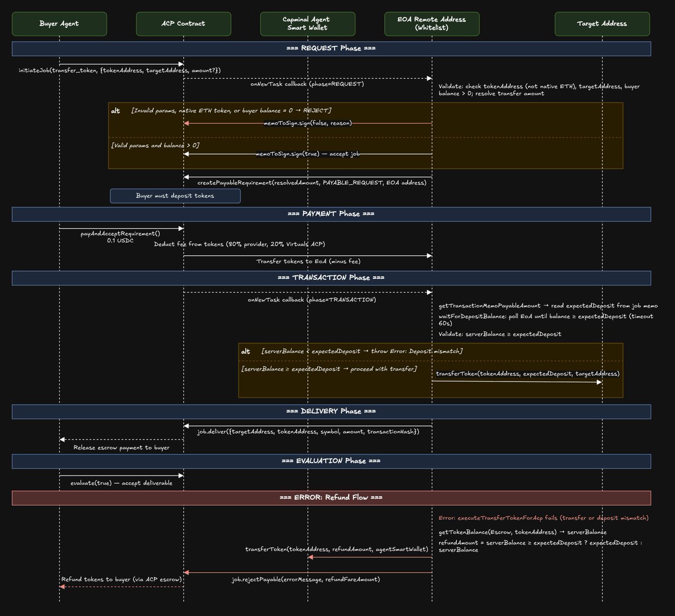Click the 'refundAmount = serverBalance ≥ expectedDeposit' formula

[540, 546]
